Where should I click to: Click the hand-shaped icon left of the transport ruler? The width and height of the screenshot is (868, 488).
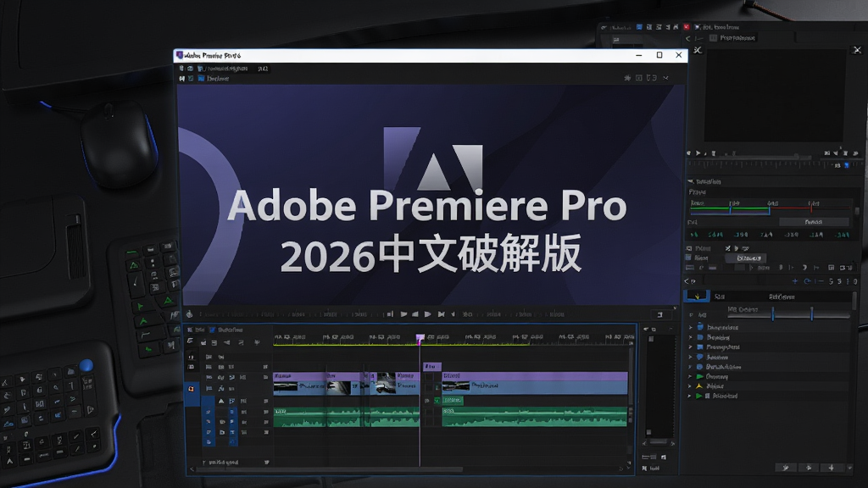189,314
